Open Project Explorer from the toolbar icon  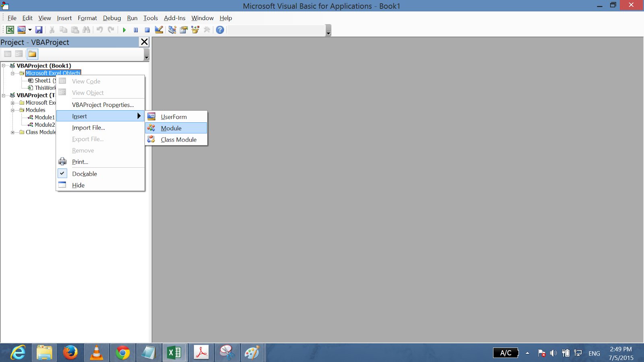point(172,30)
